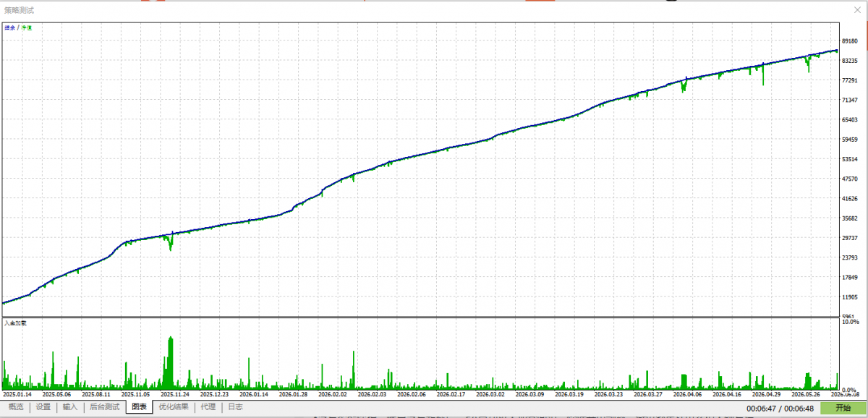Go to the 输入 tab
This screenshot has height=418, width=868.
tap(70, 407)
